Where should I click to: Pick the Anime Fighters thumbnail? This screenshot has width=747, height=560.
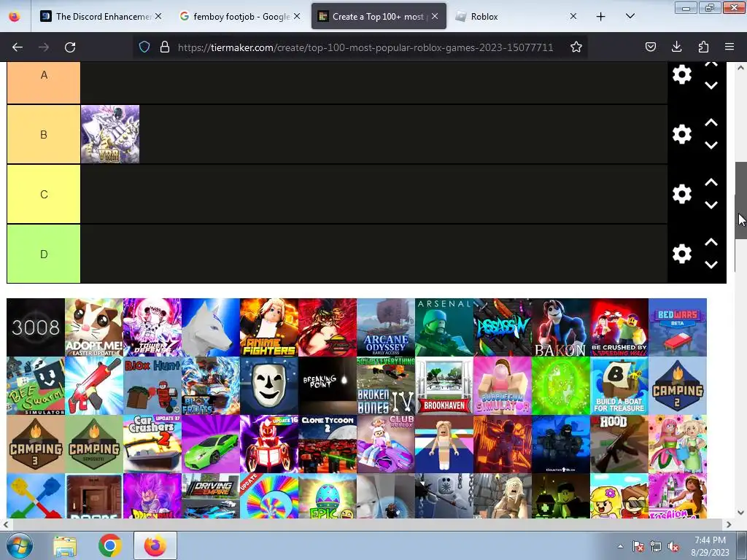[x=269, y=327]
